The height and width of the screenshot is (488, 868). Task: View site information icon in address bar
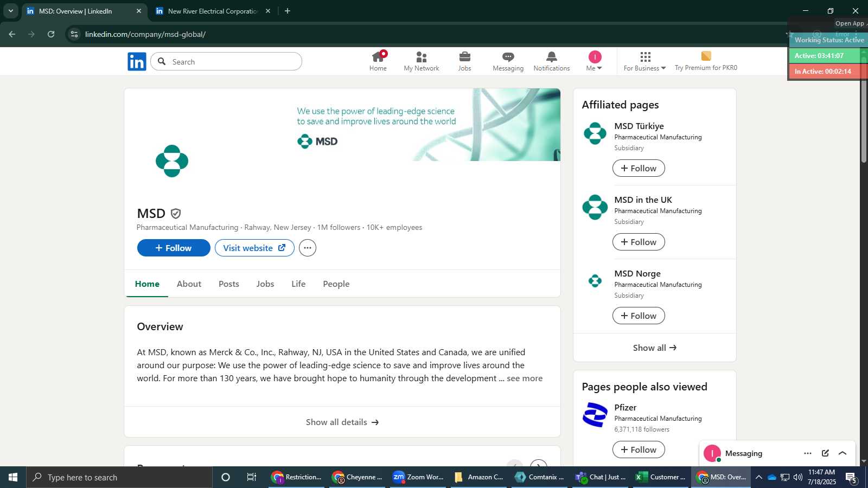point(74,34)
